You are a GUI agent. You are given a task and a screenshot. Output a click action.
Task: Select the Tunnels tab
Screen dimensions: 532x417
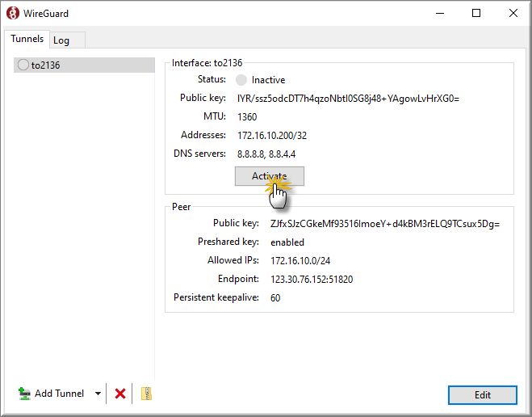[27, 39]
